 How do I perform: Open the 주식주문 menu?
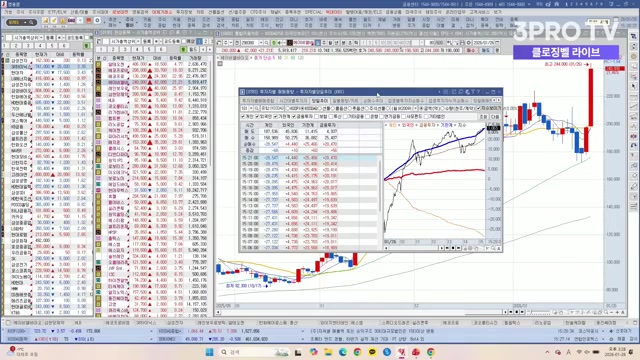coord(36,12)
